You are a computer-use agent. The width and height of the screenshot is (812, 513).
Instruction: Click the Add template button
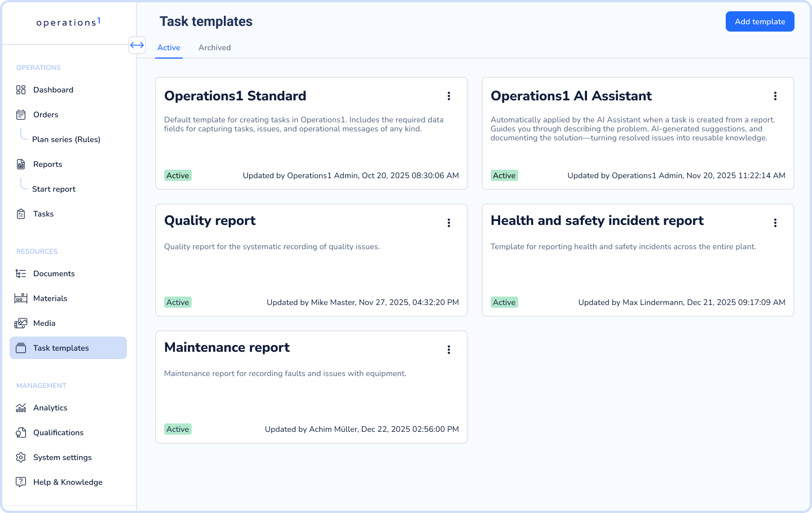tap(760, 21)
